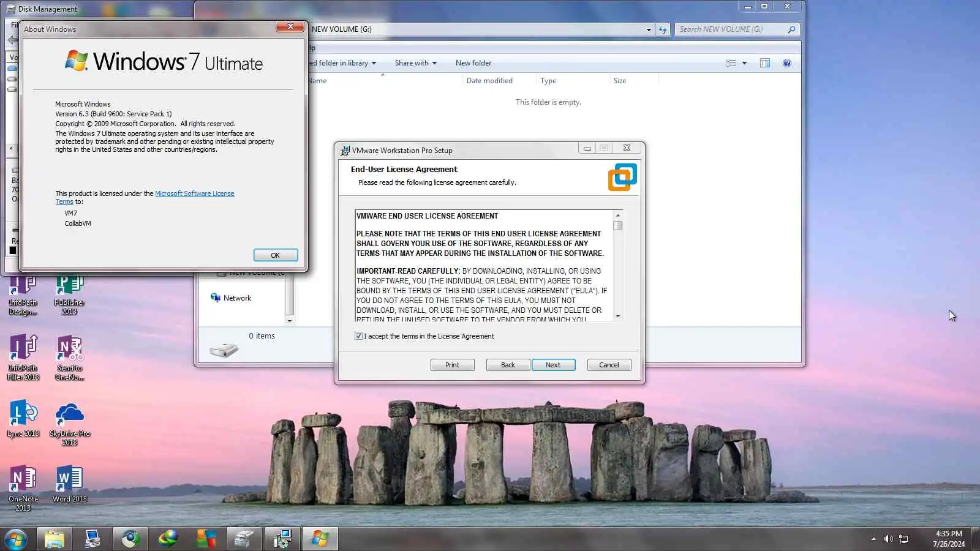
Task: Click the search magnifier in Explorer
Action: pyautogui.click(x=791, y=29)
